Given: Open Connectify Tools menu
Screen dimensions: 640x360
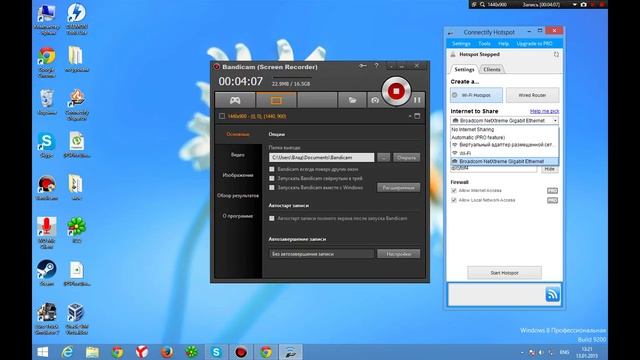Looking at the screenshot, I should (484, 44).
